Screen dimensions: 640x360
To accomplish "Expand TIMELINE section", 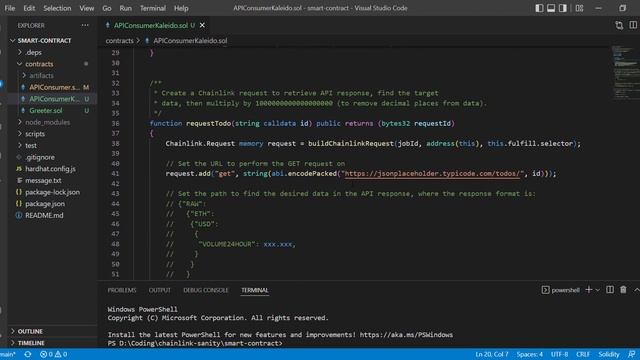I will click(31, 343).
